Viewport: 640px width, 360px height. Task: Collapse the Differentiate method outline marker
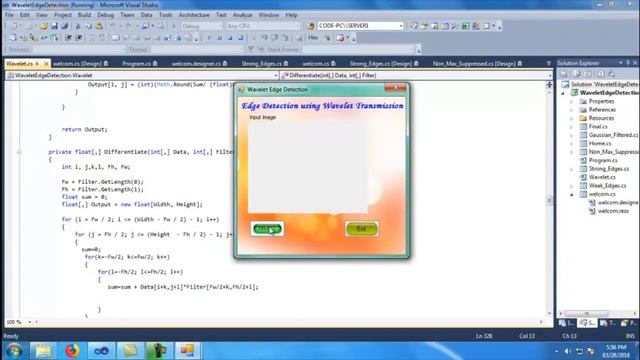[x=19, y=152]
